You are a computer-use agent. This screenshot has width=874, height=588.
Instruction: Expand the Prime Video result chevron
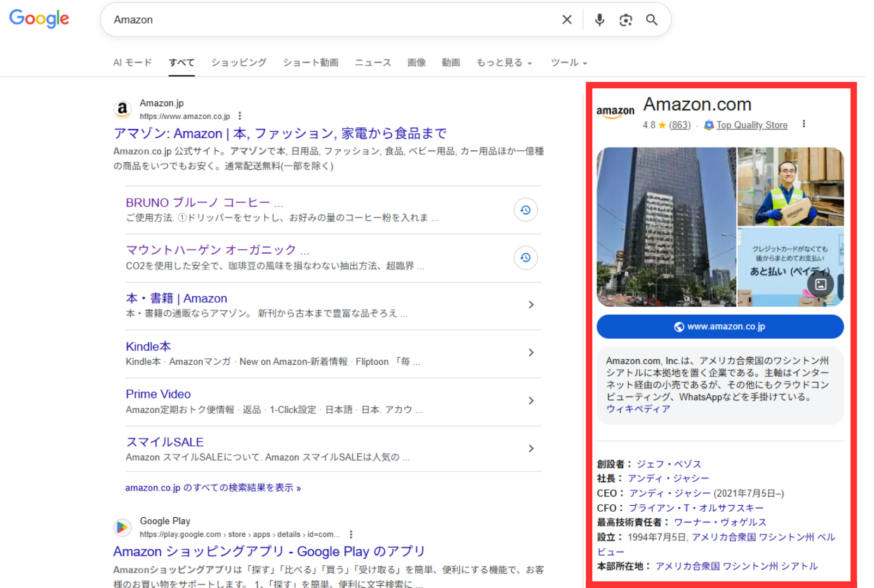(531, 401)
